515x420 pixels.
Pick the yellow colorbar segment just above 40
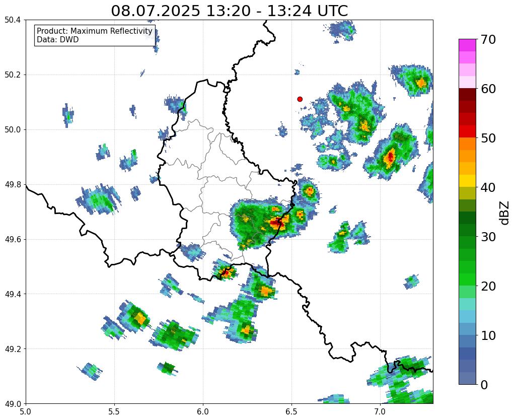click(467, 181)
